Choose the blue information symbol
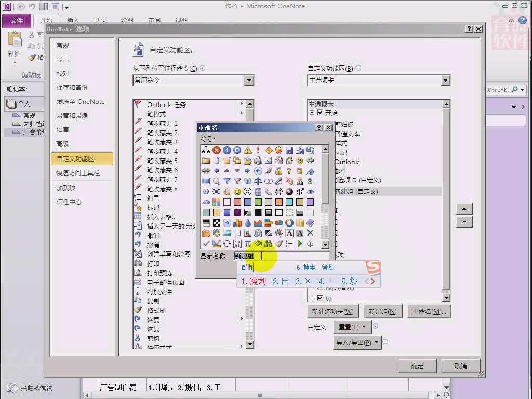532x399 pixels. [227, 150]
